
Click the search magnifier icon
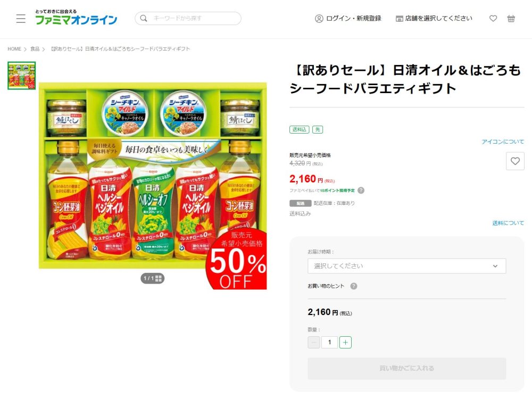(x=144, y=19)
